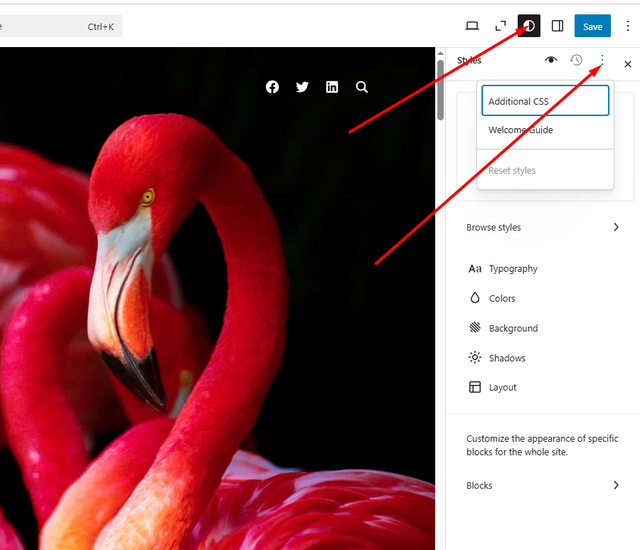Screen dimensions: 640x550
Task: Click the LinkedIn social icon
Action: tap(332, 87)
